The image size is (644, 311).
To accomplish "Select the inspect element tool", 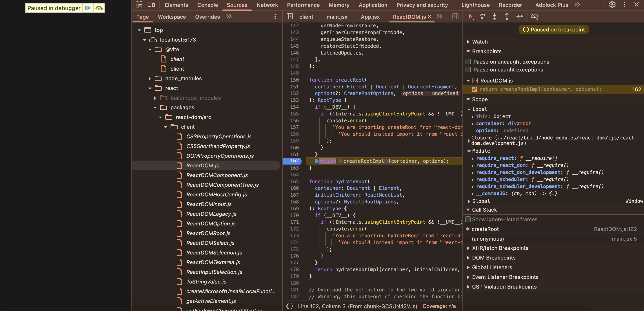I will point(139,4).
